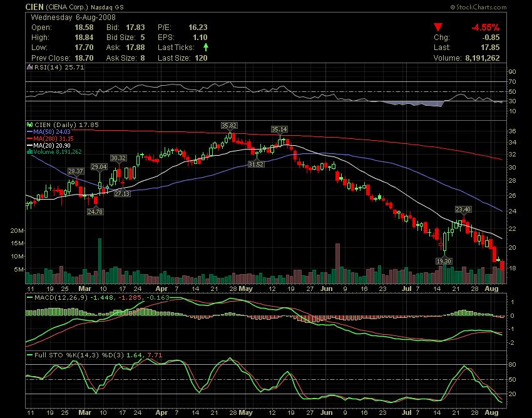Click the 70 level on RSI axis
The height and width of the screenshot is (418, 532).
point(513,82)
